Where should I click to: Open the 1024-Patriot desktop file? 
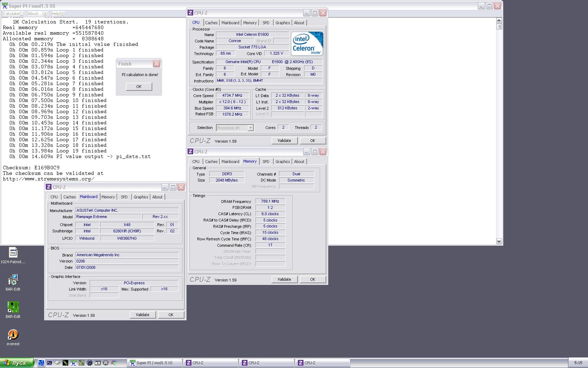click(13, 255)
